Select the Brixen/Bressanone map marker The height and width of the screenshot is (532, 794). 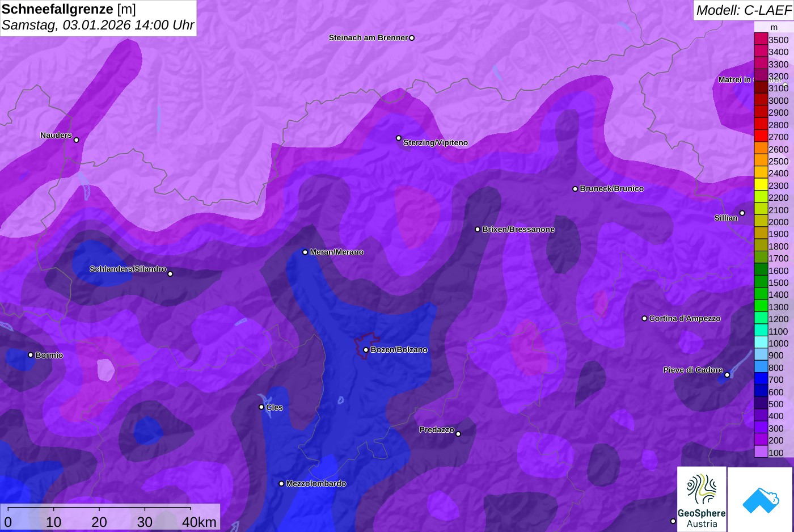[x=478, y=230]
